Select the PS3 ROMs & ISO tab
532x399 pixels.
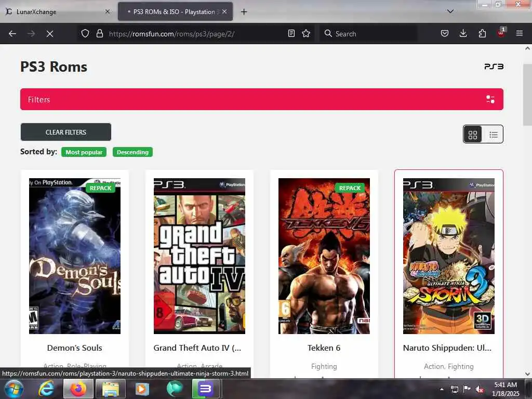[x=175, y=12]
